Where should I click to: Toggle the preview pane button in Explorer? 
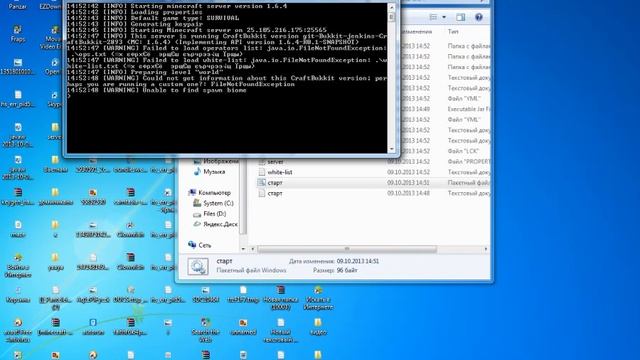point(460,17)
